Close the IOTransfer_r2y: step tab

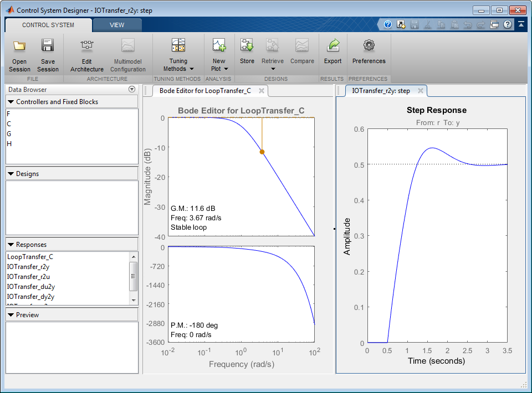[x=421, y=91]
